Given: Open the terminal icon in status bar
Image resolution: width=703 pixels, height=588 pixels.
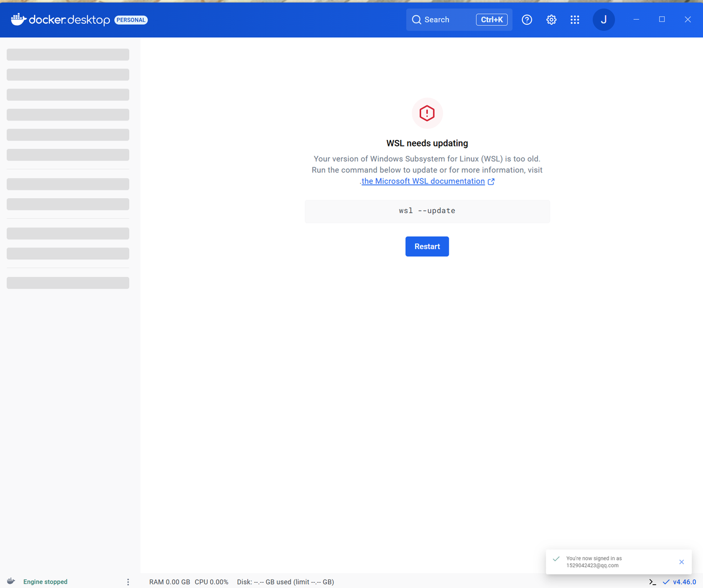Looking at the screenshot, I should coord(652,582).
